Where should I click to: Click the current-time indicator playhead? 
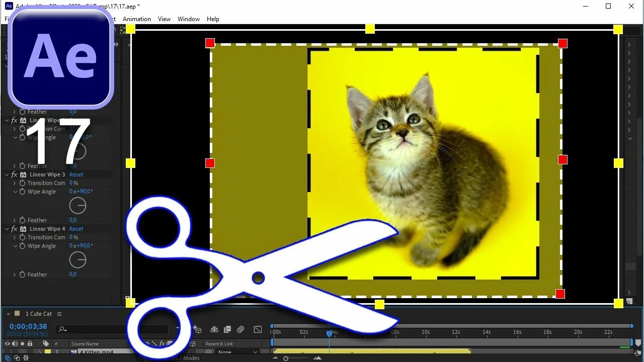(x=329, y=333)
